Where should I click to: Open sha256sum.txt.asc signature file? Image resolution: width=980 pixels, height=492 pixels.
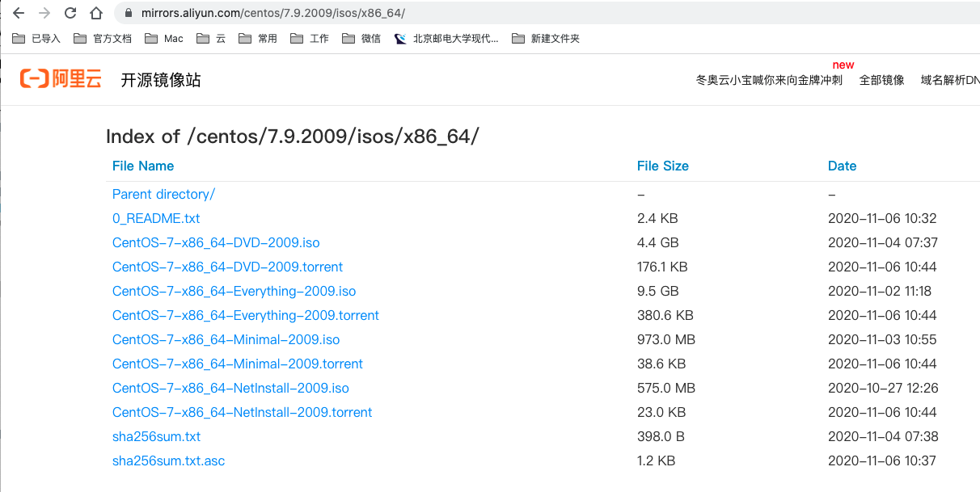[168, 460]
